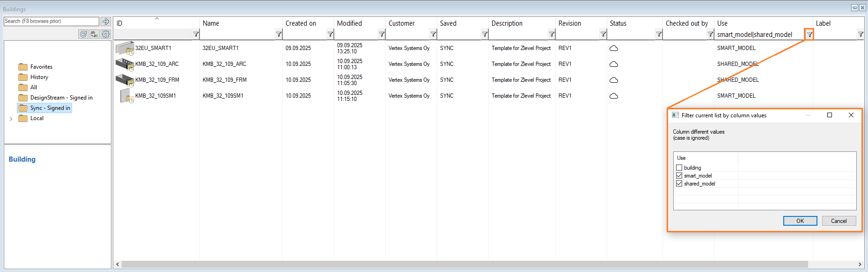Expand the Local folder tree node
Image resolution: width=868 pixels, height=272 pixels.
pos(11,119)
